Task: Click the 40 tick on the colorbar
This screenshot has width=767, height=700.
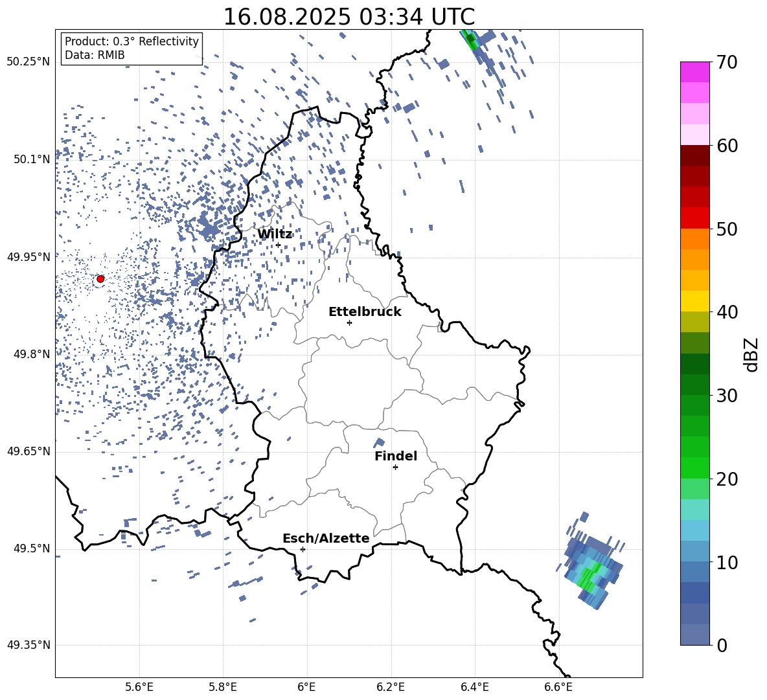Action: coord(727,312)
